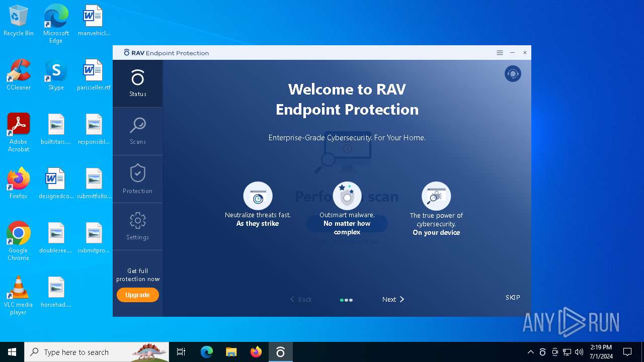Show hidden system tray icons
The image size is (644, 362).
pos(530,352)
